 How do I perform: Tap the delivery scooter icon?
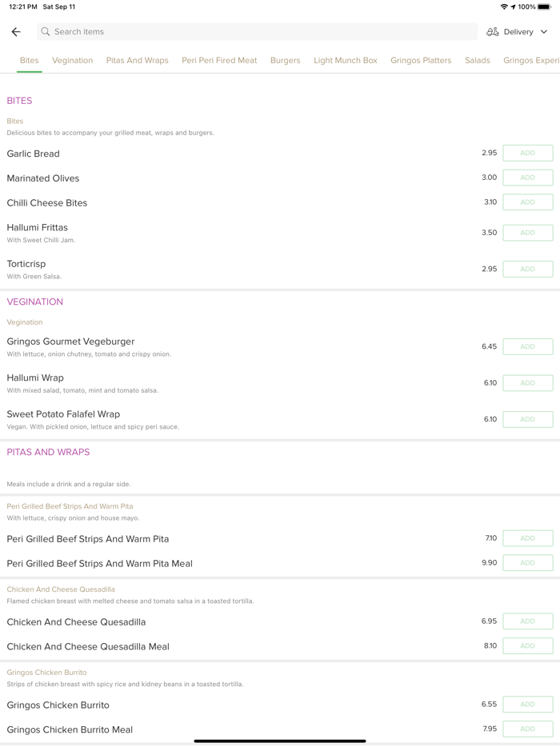tap(493, 32)
